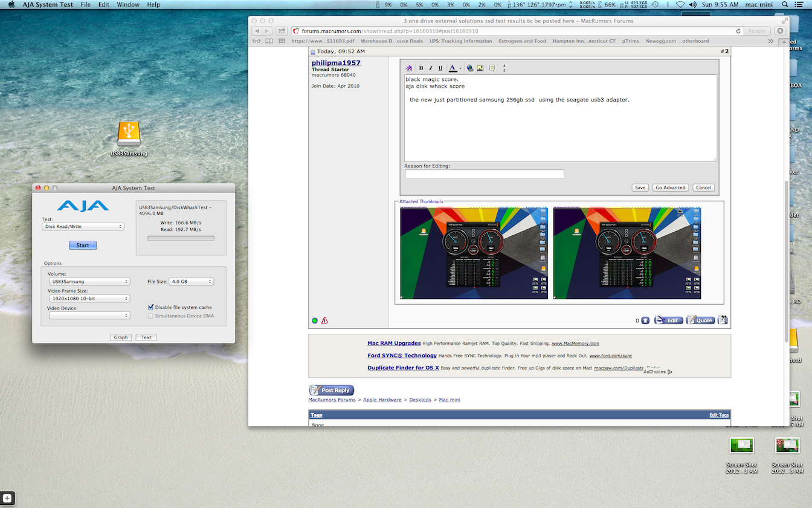The width and height of the screenshot is (812, 508).
Task: Click the Wi-Fi icon in menu bar
Action: coord(681,4)
